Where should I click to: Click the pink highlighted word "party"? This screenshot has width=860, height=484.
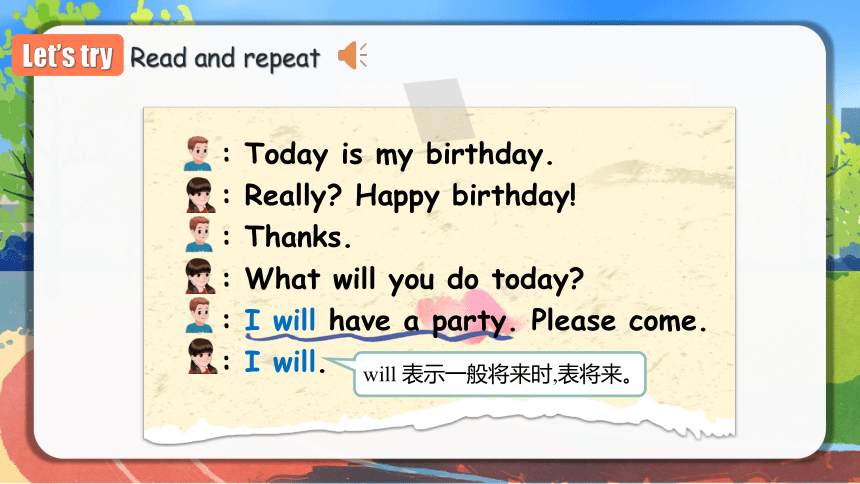pyautogui.click(x=471, y=322)
